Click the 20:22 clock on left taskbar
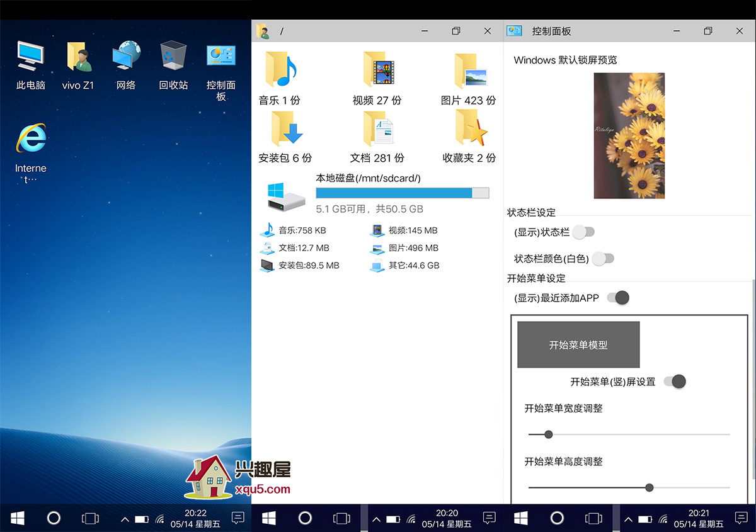The image size is (756, 532). coord(195,518)
